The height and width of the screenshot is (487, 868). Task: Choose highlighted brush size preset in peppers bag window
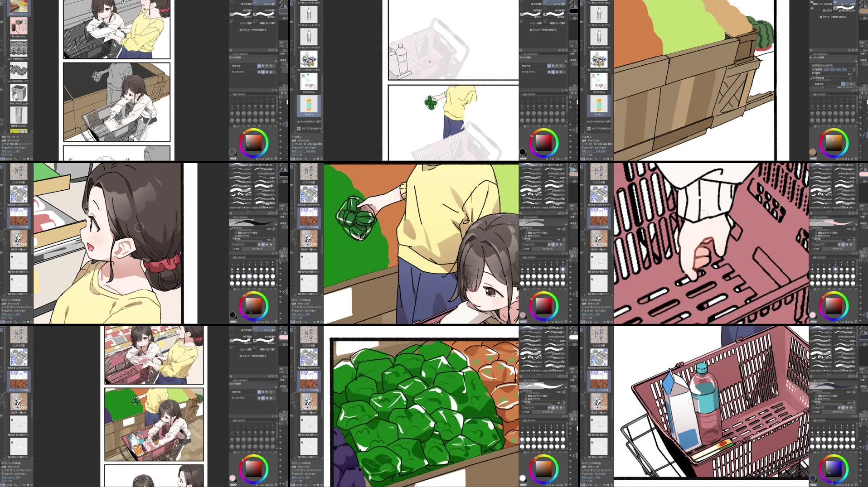pyautogui.click(x=563, y=270)
